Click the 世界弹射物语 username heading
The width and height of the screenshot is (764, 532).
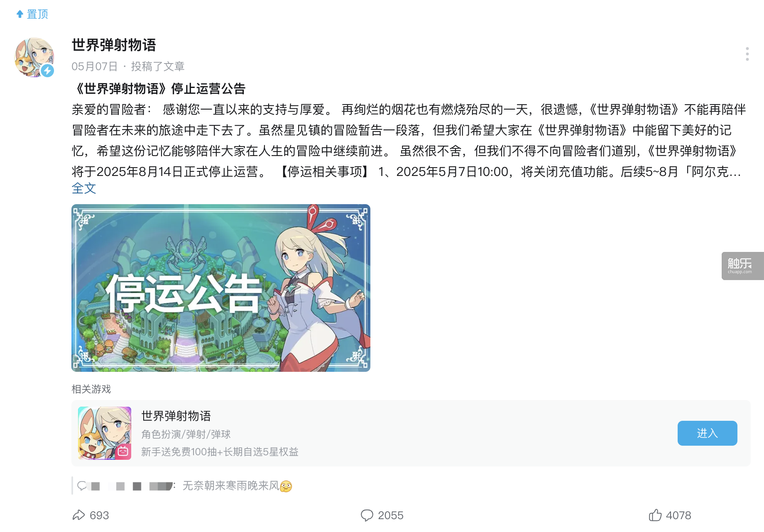click(x=114, y=45)
